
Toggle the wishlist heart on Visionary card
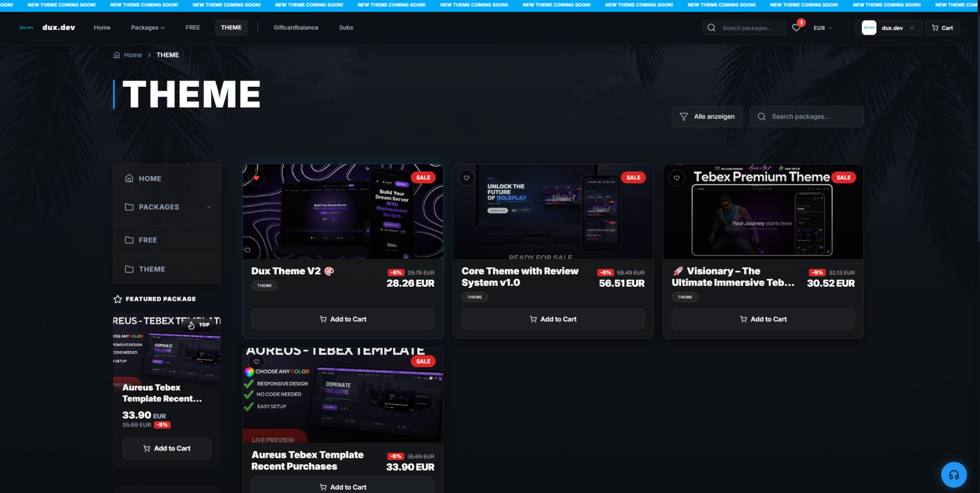coord(677,178)
